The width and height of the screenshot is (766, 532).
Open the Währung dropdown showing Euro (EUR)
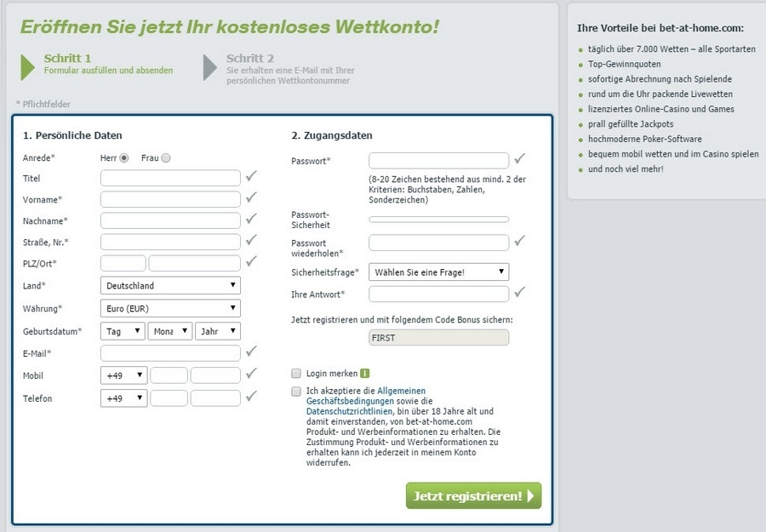pos(170,308)
